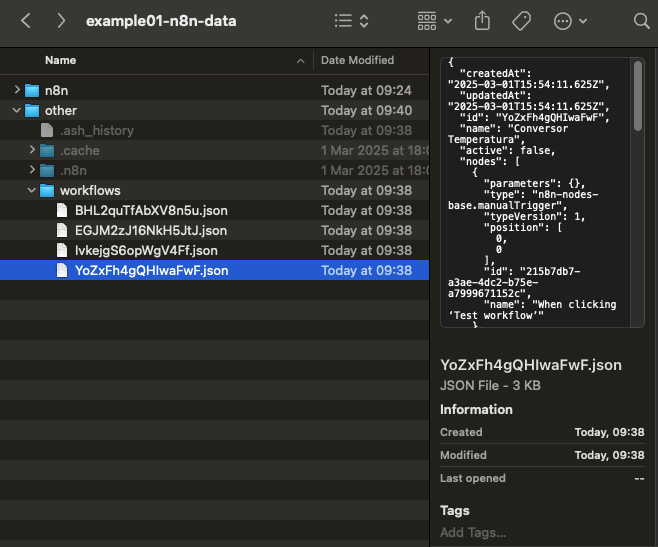This screenshot has height=547, width=658.
Task: Click the Search magnifier icon
Action: coord(642,21)
